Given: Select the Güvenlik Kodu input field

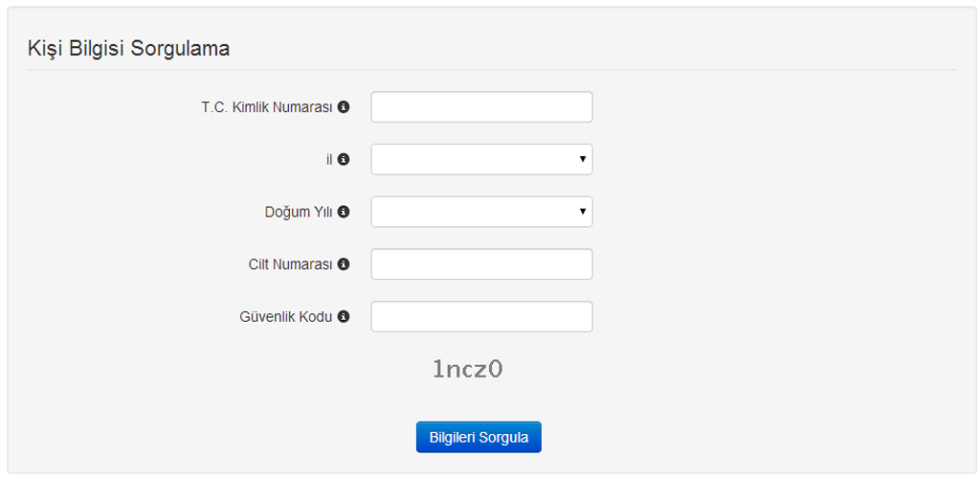Looking at the screenshot, I should pyautogui.click(x=481, y=316).
